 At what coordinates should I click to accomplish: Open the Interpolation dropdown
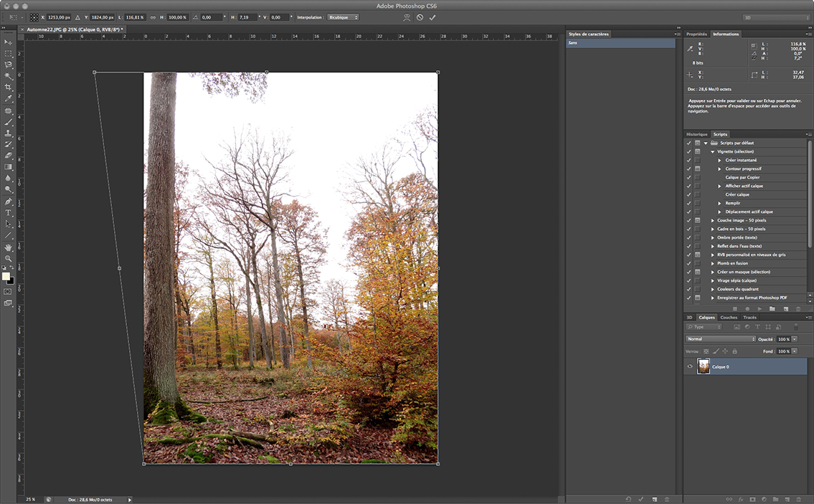click(x=344, y=17)
